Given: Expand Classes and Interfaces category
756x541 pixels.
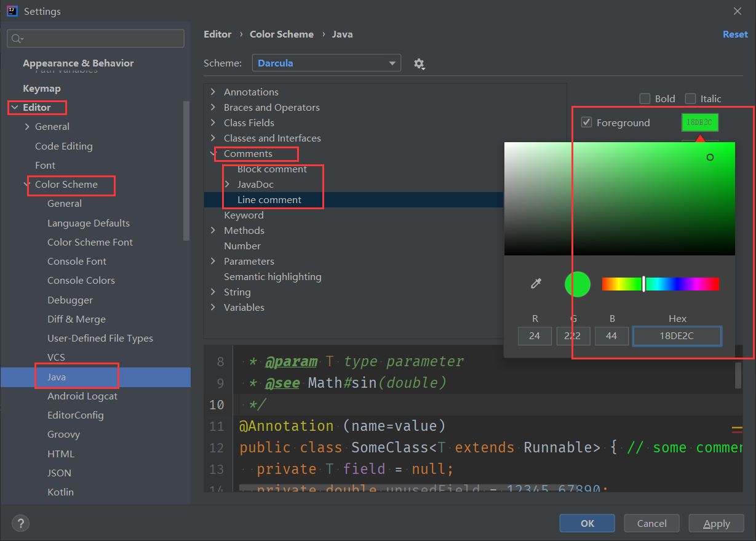Looking at the screenshot, I should click(x=213, y=138).
